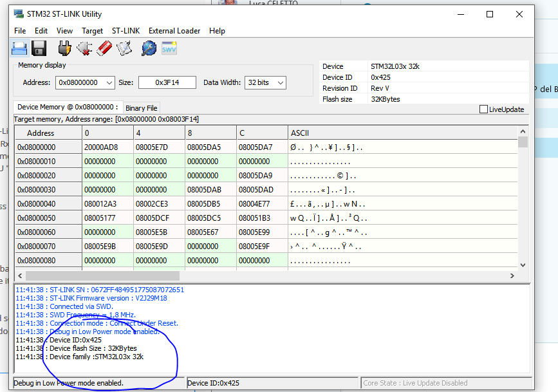The image size is (558, 392).
Task: Select memory cell 20000AD8
Action: pos(107,147)
